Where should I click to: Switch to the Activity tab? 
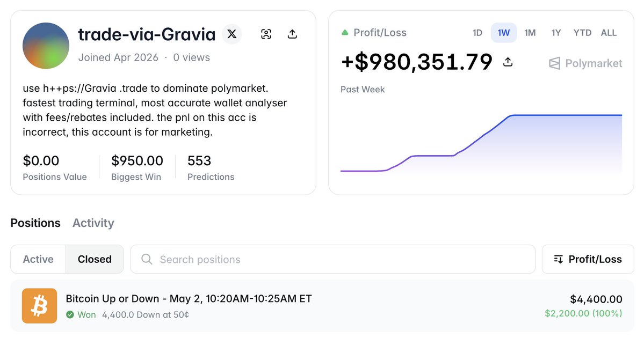tap(93, 223)
